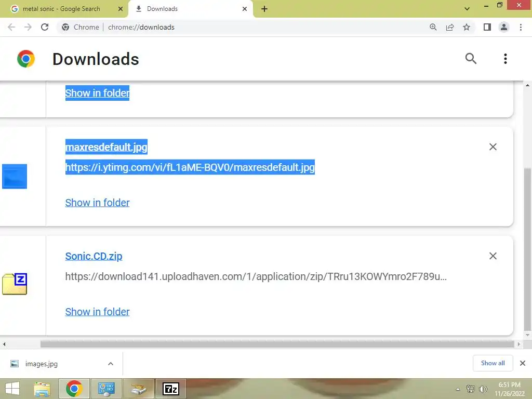
Task: Click the Chrome site info chip
Action: pos(81,27)
